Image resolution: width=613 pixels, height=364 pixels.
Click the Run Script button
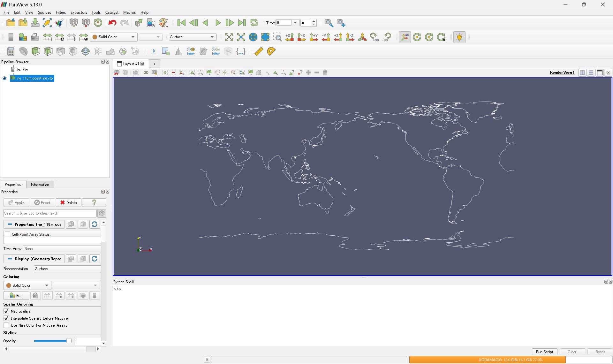tap(544, 352)
